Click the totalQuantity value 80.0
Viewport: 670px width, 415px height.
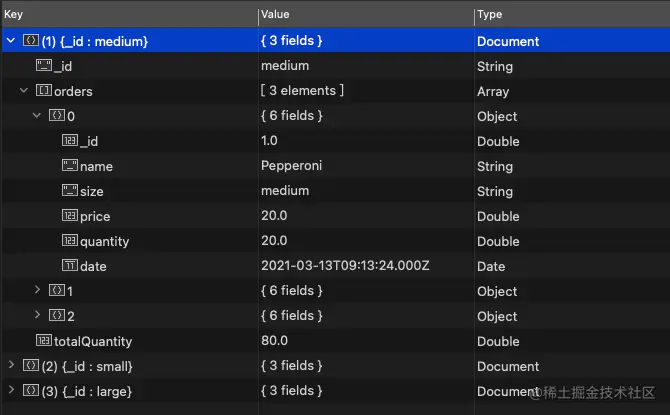pyautogui.click(x=274, y=341)
